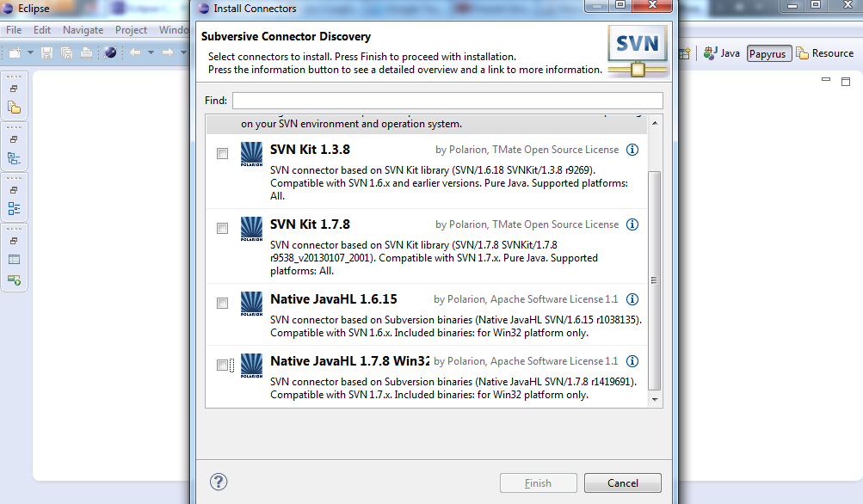Image resolution: width=863 pixels, height=504 pixels.
Task: Open the Edit menu in Eclipse
Action: [42, 30]
